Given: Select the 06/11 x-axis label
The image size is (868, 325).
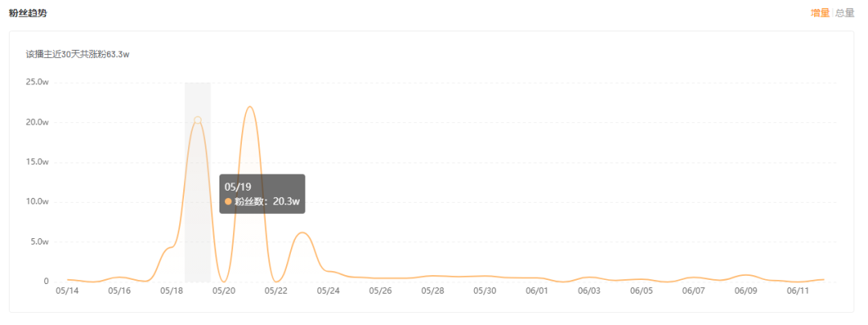Looking at the screenshot, I should pos(798,290).
